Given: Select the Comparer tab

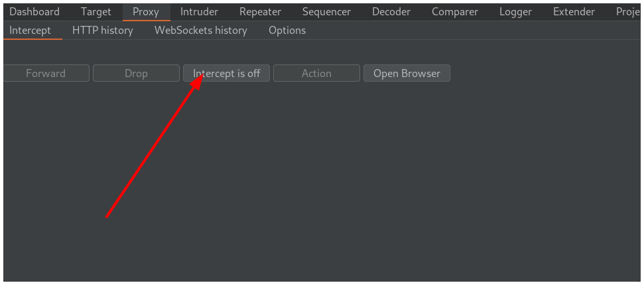Looking at the screenshot, I should [x=455, y=11].
